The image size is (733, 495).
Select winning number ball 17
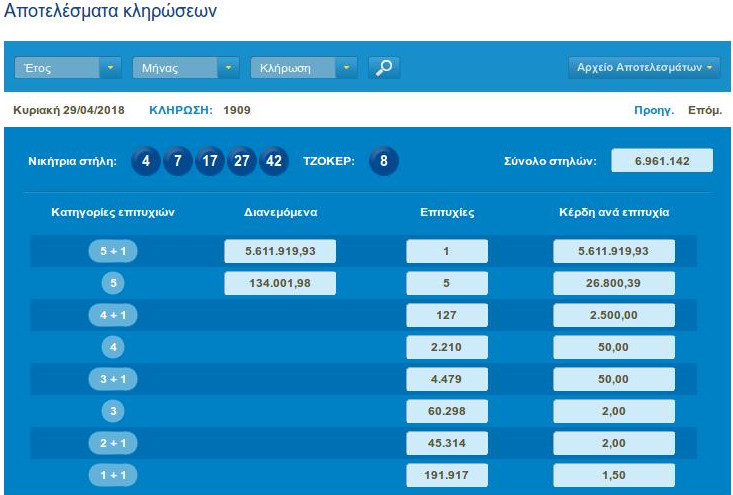click(210, 160)
